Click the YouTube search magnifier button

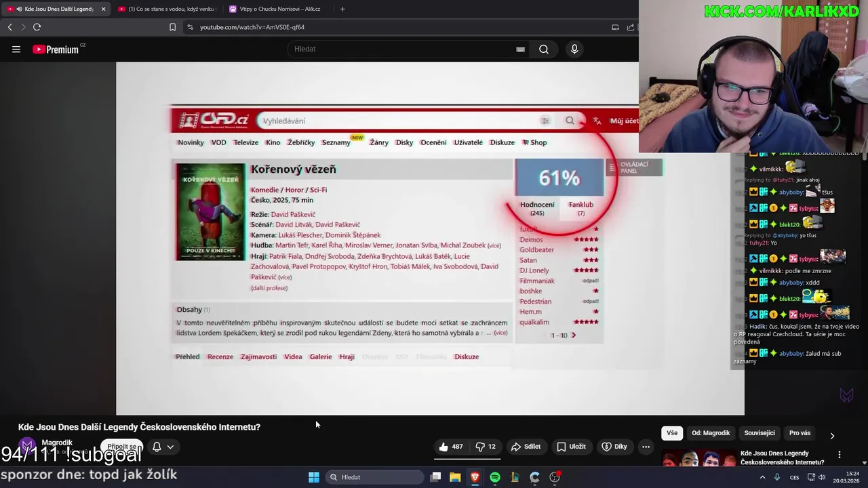click(544, 49)
